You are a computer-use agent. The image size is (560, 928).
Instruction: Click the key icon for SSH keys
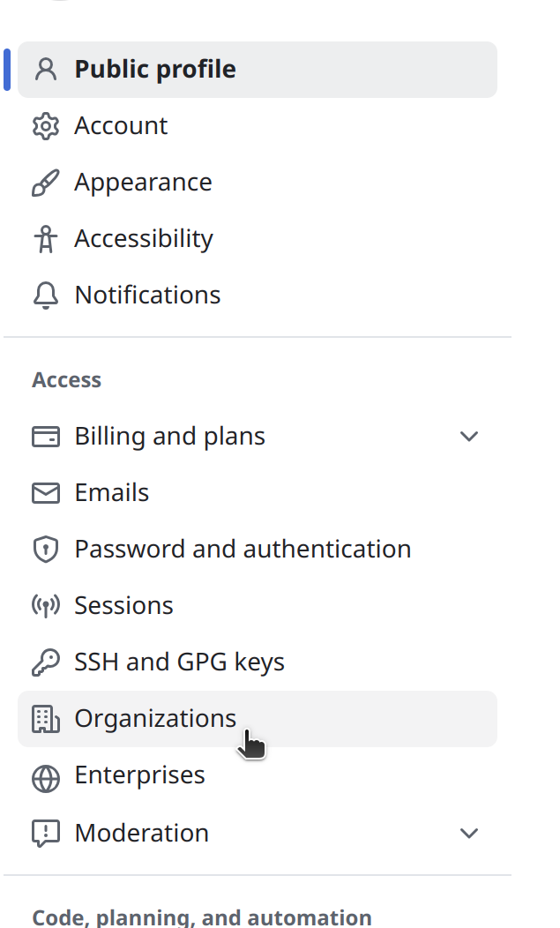click(45, 662)
